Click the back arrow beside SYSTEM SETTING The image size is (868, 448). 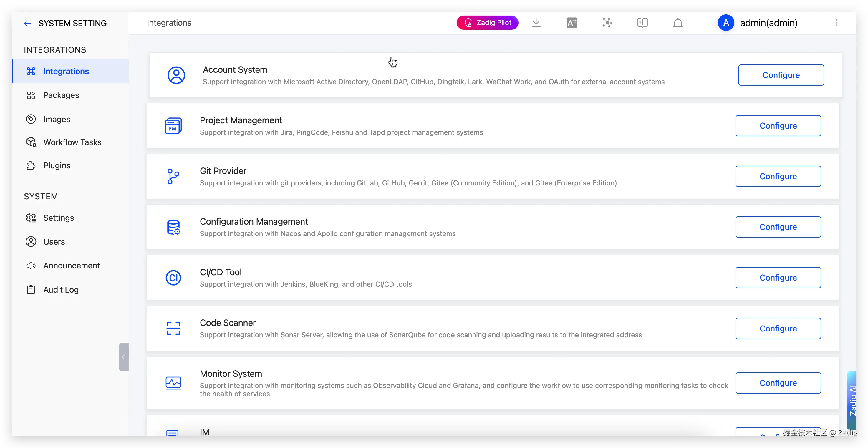[x=27, y=23]
